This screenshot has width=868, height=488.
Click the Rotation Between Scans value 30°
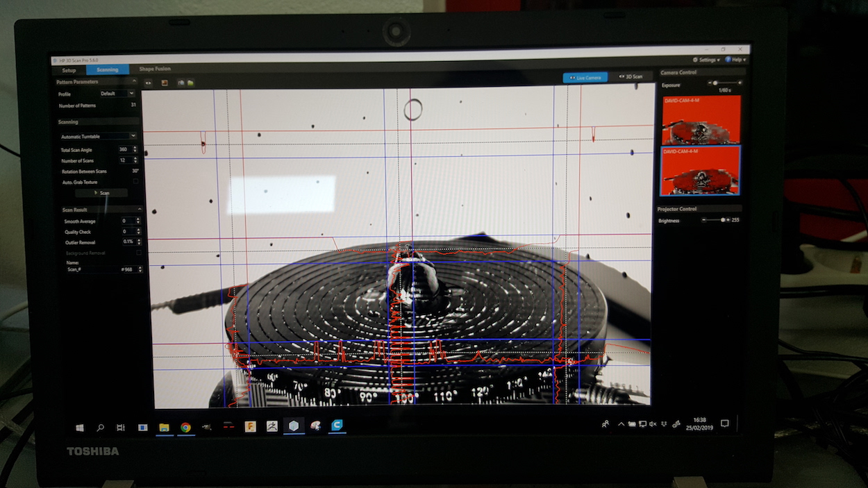pos(135,171)
